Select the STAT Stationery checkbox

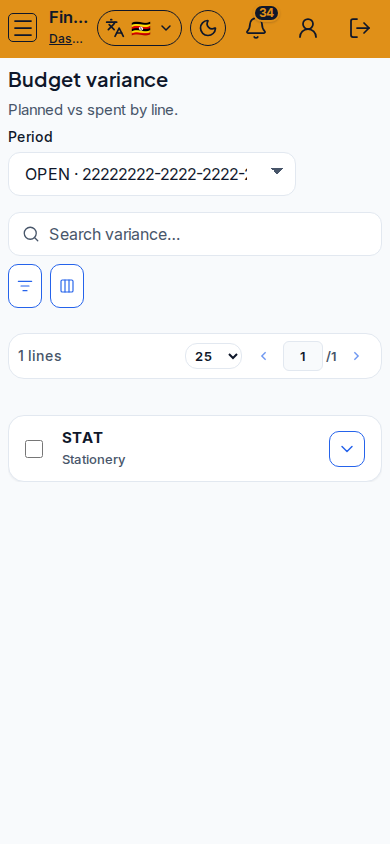(34, 448)
